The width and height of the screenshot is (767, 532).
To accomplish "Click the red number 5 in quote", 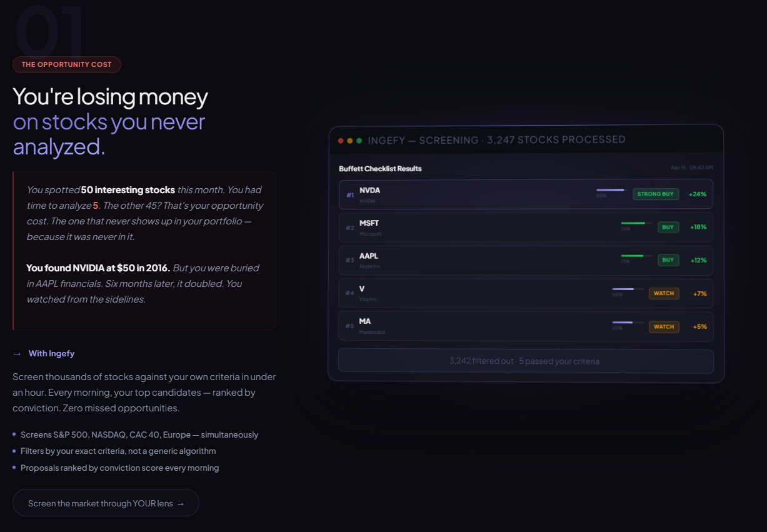I will [x=96, y=206].
